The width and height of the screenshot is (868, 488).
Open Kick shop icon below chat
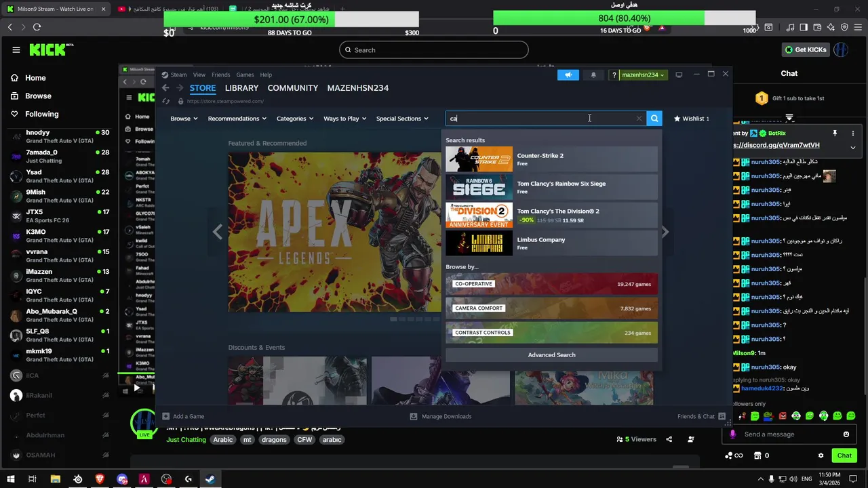758,456
